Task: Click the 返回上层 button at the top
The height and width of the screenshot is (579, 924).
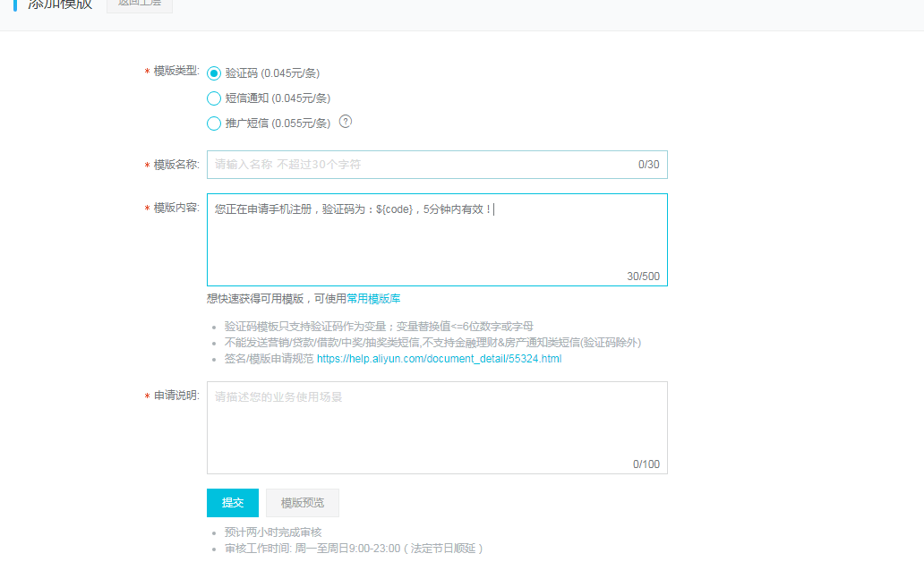Action: (140, 4)
